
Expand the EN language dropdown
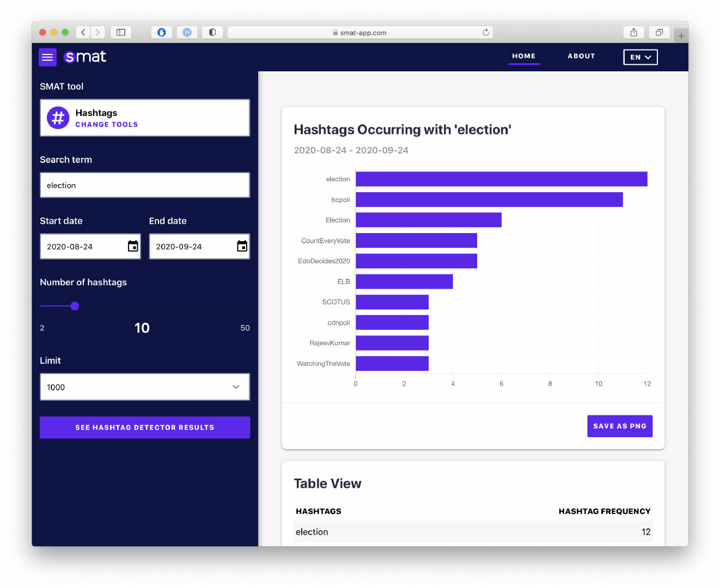(x=640, y=57)
